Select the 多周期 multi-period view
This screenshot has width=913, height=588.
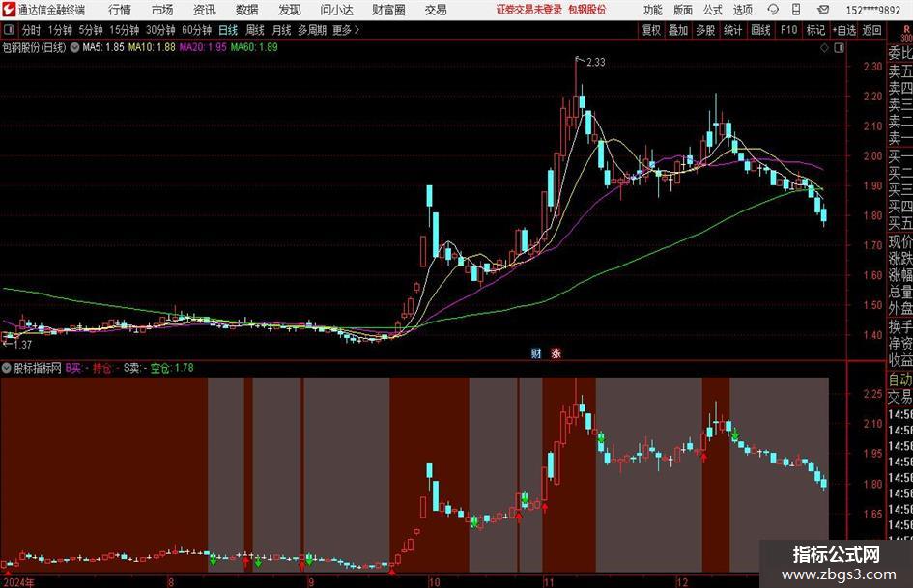312,30
